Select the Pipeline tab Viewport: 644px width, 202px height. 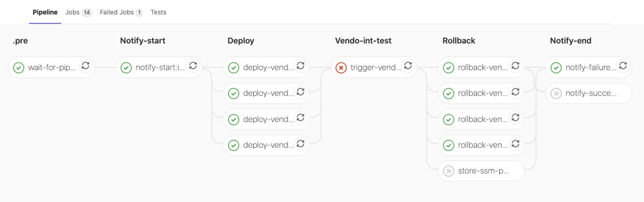(x=45, y=12)
